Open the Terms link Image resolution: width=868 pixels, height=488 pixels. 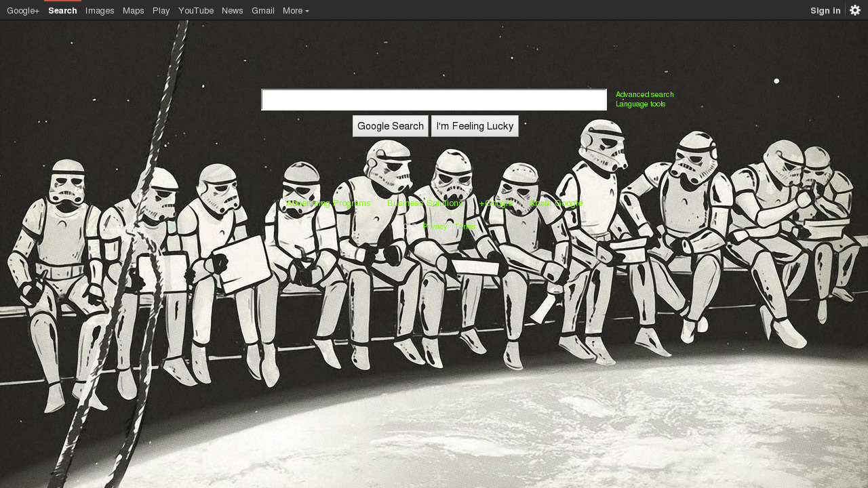[x=465, y=226]
